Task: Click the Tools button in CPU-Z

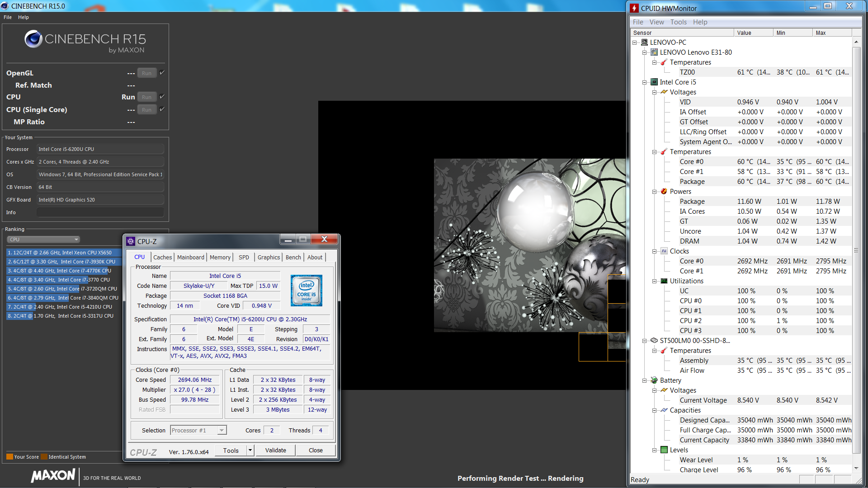Action: click(231, 450)
